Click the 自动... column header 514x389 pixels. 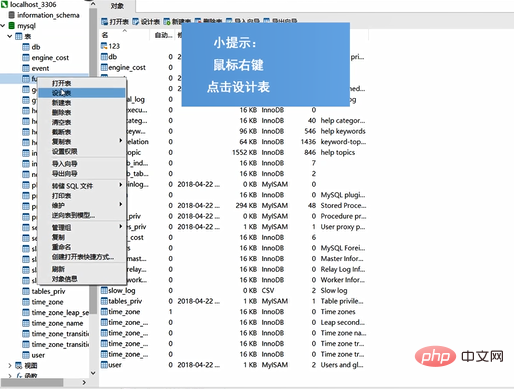point(163,35)
